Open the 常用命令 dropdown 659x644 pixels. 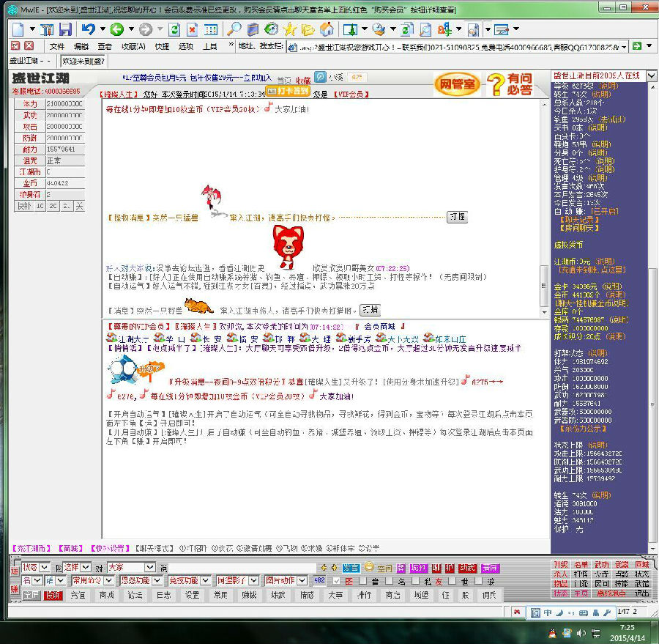pos(92,580)
